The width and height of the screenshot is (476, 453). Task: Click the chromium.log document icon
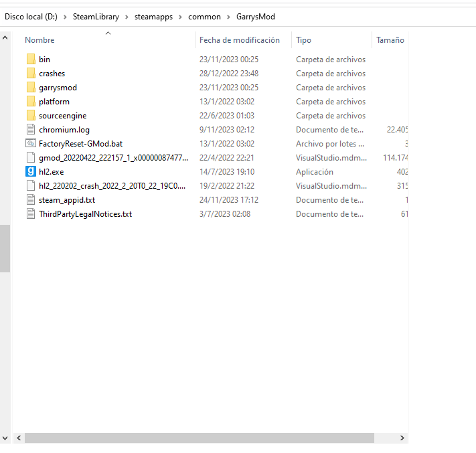(x=31, y=130)
